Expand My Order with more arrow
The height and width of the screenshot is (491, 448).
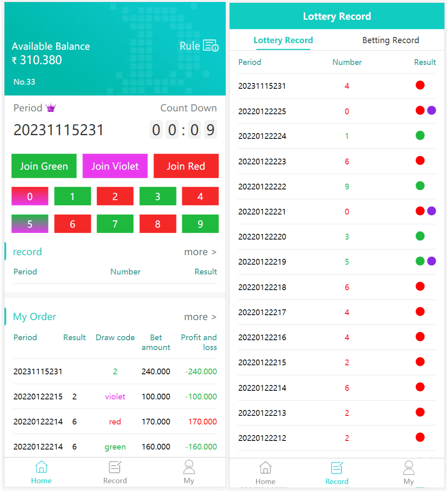pyautogui.click(x=200, y=317)
